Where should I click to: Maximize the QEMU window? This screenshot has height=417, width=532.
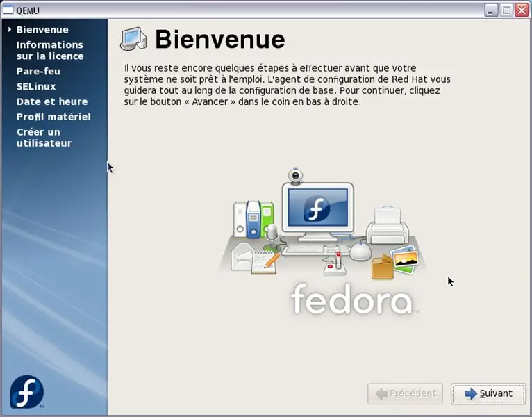506,10
